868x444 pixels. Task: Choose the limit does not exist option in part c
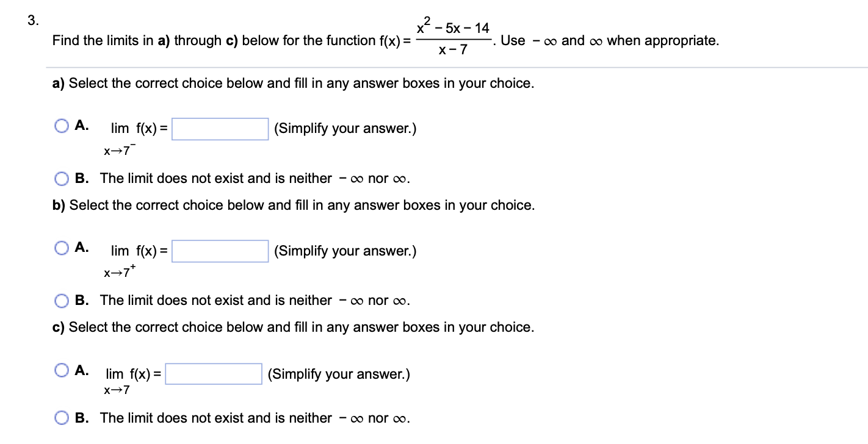[x=62, y=418]
